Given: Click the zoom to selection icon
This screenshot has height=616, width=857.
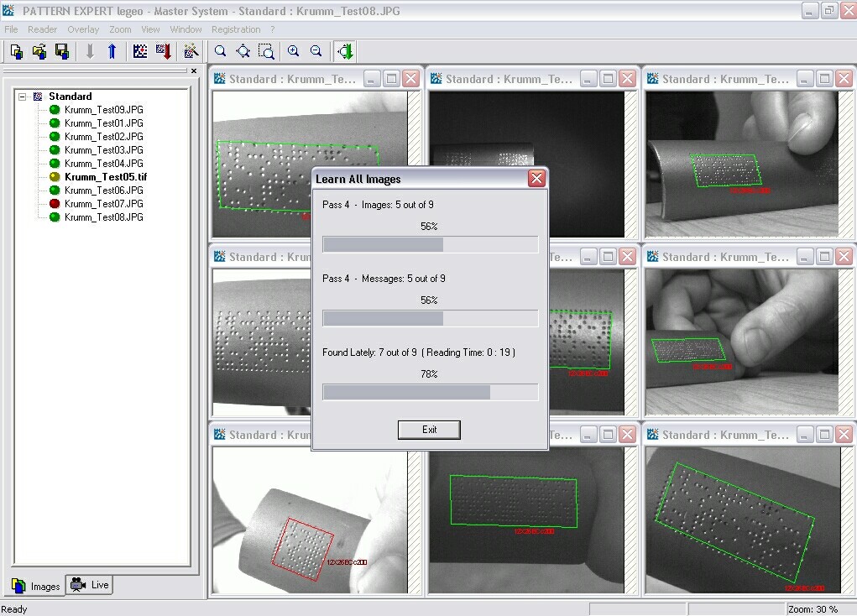Looking at the screenshot, I should click(266, 51).
